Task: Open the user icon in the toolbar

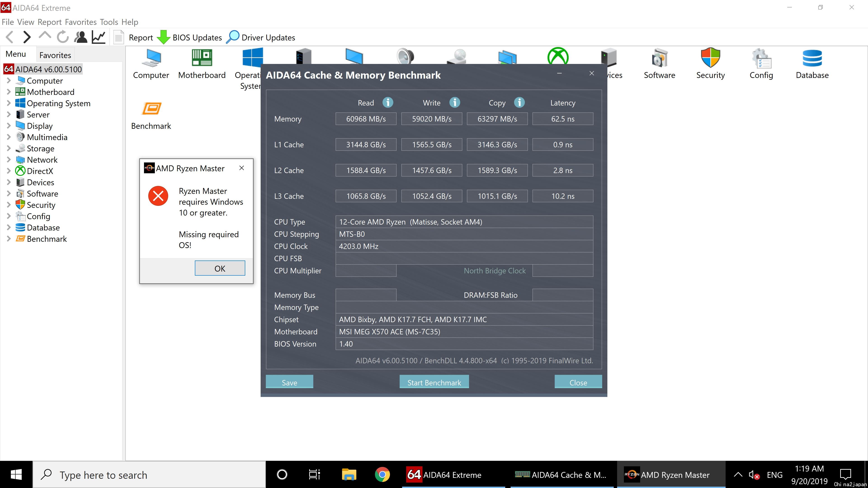Action: pyautogui.click(x=80, y=37)
